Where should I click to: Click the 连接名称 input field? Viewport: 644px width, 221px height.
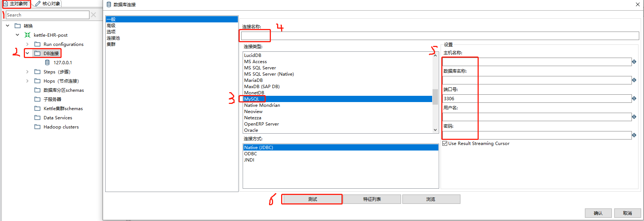[x=440, y=36]
